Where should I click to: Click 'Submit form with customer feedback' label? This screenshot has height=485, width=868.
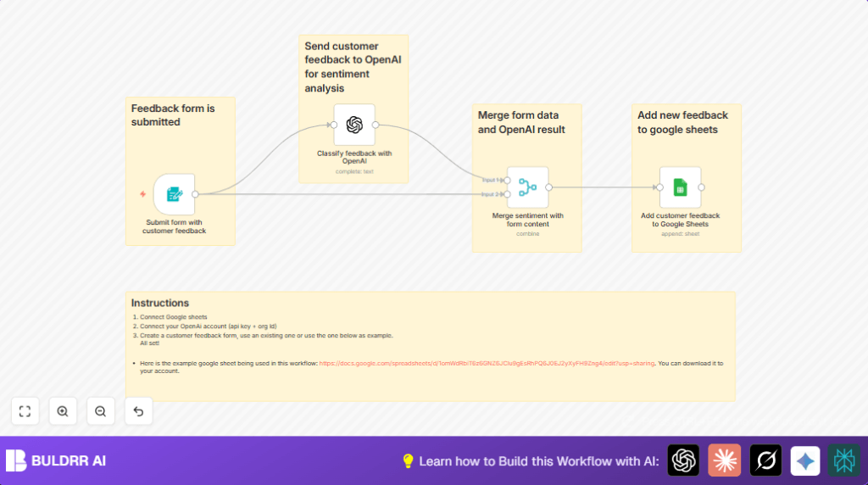click(175, 226)
